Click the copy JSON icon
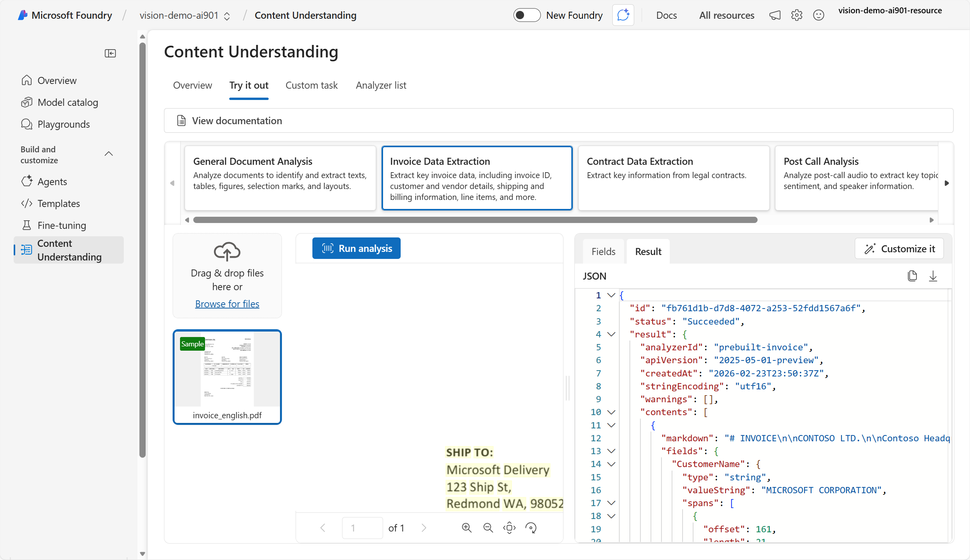This screenshot has width=970, height=560. pyautogui.click(x=912, y=276)
